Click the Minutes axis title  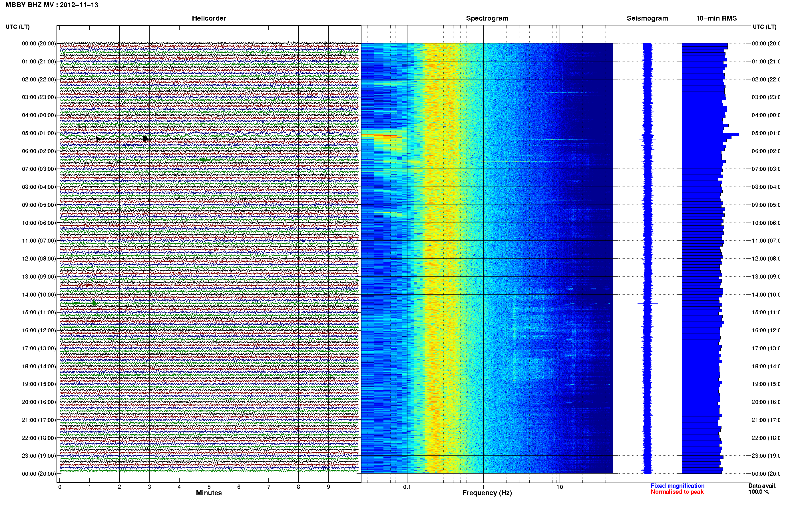point(209,493)
